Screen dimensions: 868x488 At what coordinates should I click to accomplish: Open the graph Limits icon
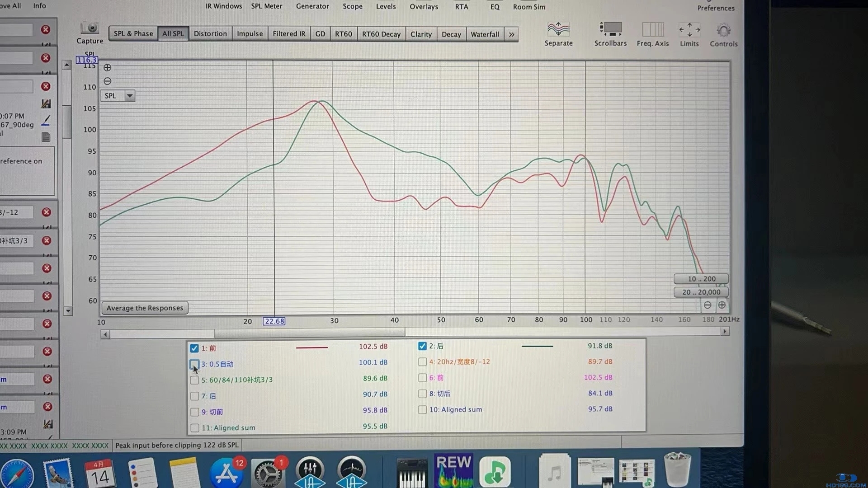pyautogui.click(x=689, y=30)
